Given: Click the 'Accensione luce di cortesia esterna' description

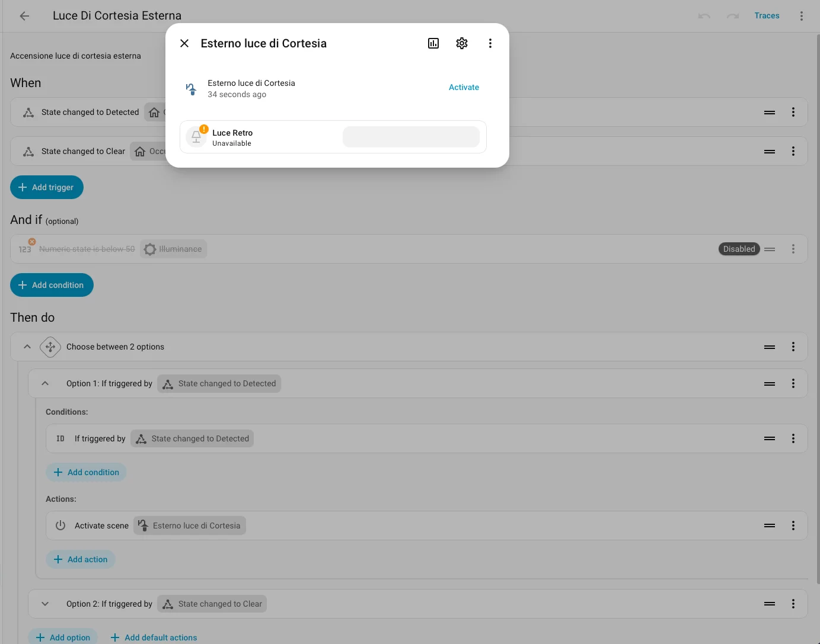Looking at the screenshot, I should point(75,56).
